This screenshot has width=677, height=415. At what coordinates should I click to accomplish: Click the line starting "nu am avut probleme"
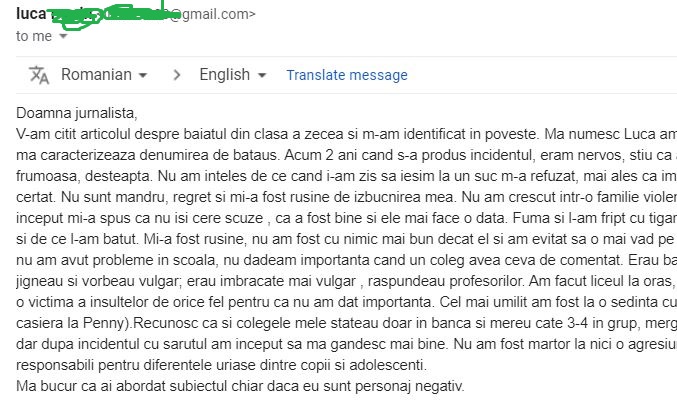tap(346, 260)
